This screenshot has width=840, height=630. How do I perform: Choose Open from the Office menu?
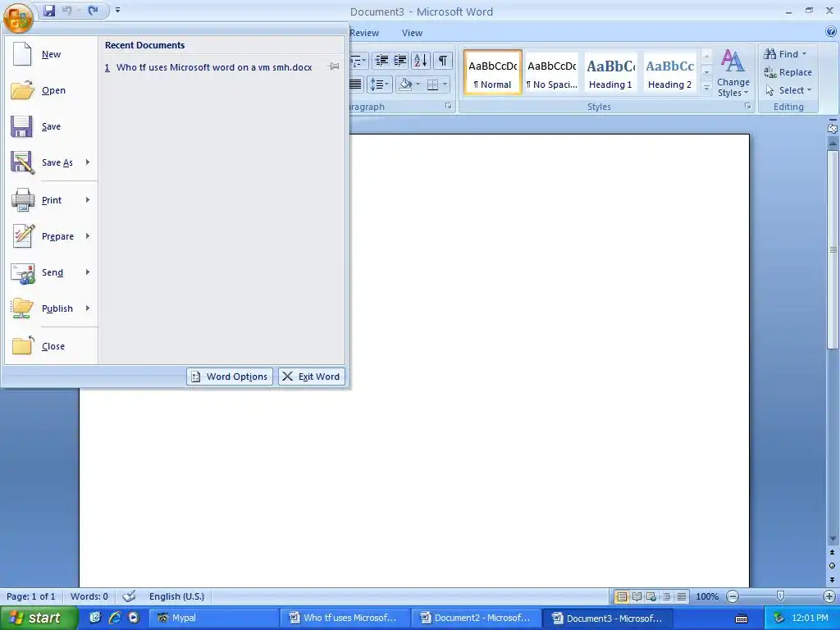click(x=51, y=90)
